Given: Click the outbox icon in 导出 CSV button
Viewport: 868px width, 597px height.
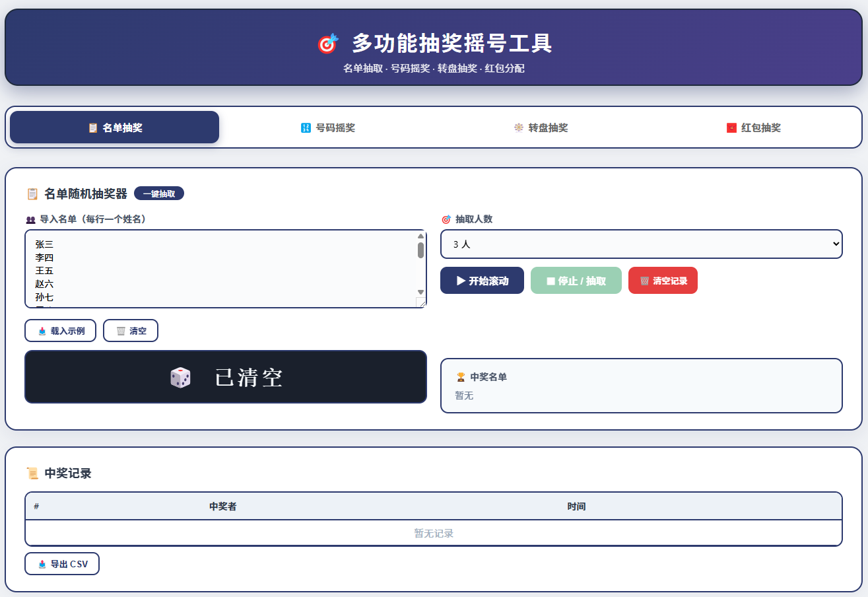Looking at the screenshot, I should [x=42, y=564].
